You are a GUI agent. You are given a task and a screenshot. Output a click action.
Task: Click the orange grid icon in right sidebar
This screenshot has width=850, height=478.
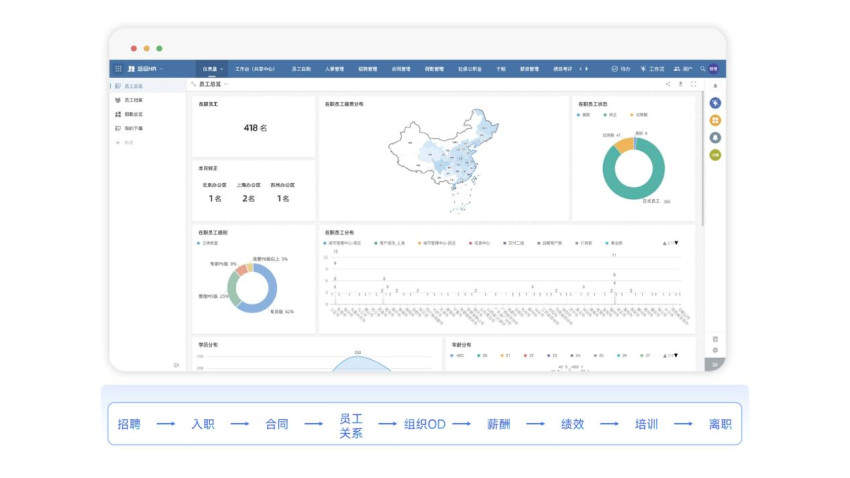[x=715, y=120]
